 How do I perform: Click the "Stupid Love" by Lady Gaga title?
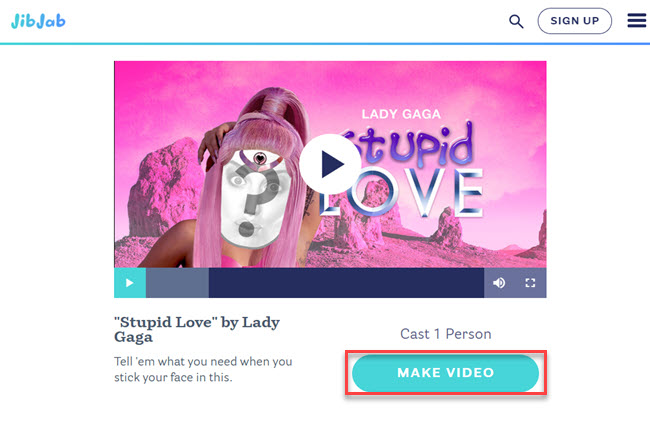click(197, 330)
